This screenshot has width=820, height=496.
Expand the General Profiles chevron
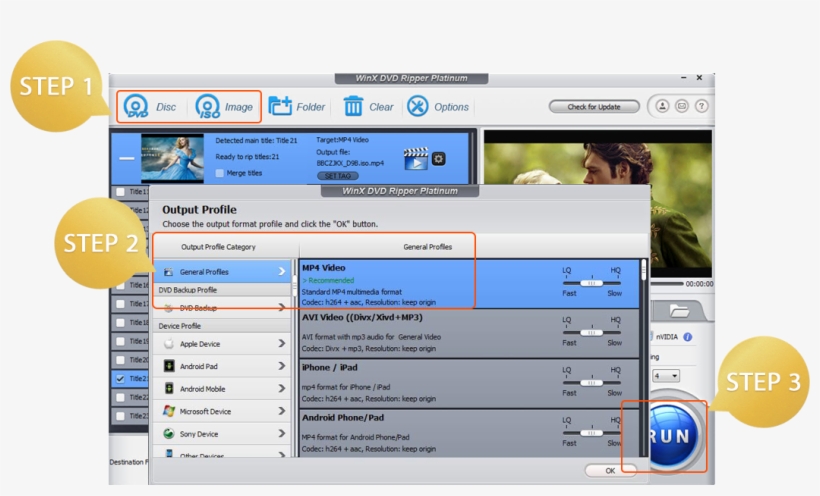coord(282,272)
